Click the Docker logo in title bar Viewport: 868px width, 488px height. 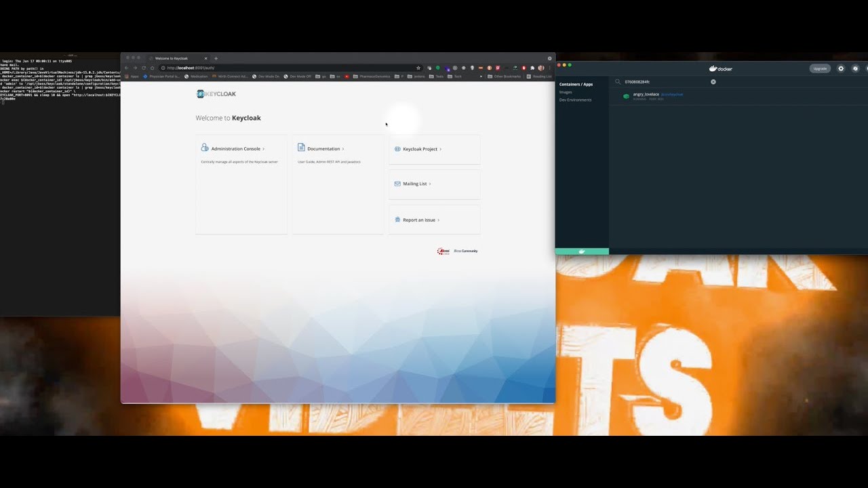tap(720, 68)
